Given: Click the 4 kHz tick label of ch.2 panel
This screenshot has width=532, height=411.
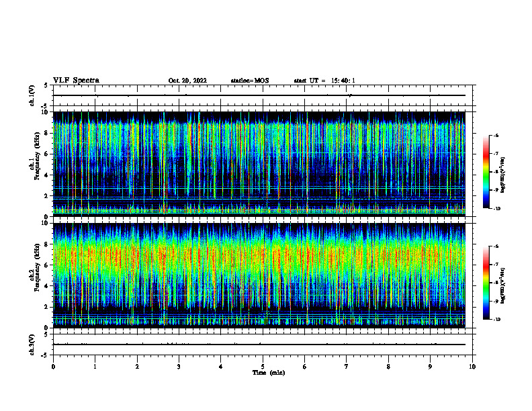Looking at the screenshot, I should point(46,286).
